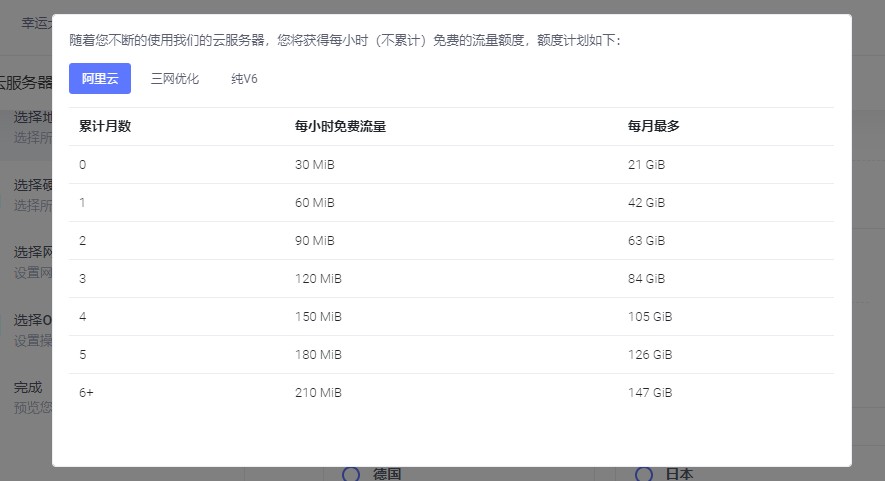885x481 pixels.
Task: Click the 完成 step in background sidebar
Action: click(28, 387)
